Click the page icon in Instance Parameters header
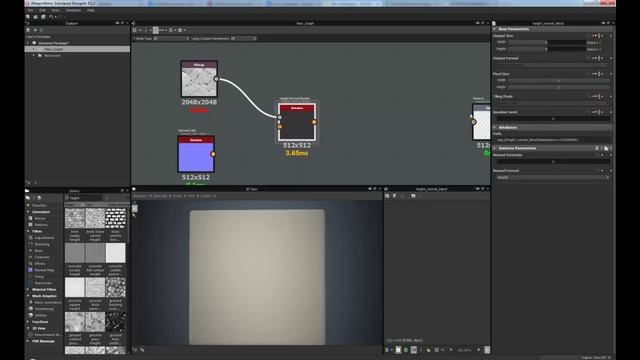 pyautogui.click(x=606, y=148)
